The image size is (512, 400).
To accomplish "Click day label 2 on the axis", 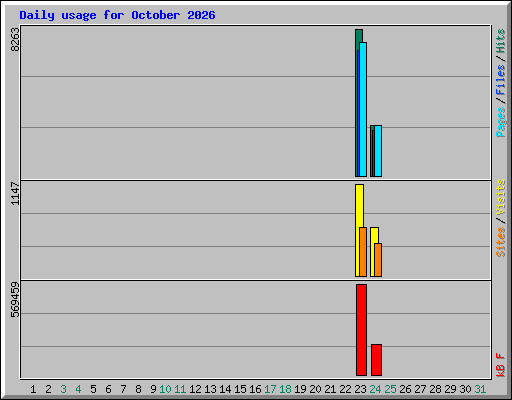I will (x=48, y=389).
